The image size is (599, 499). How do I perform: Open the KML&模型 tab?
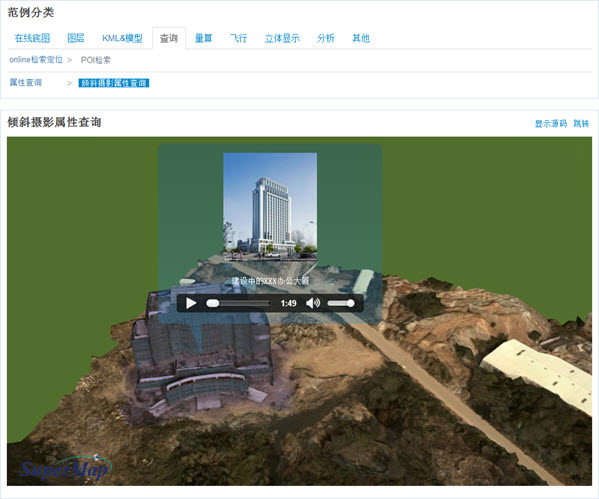point(122,38)
